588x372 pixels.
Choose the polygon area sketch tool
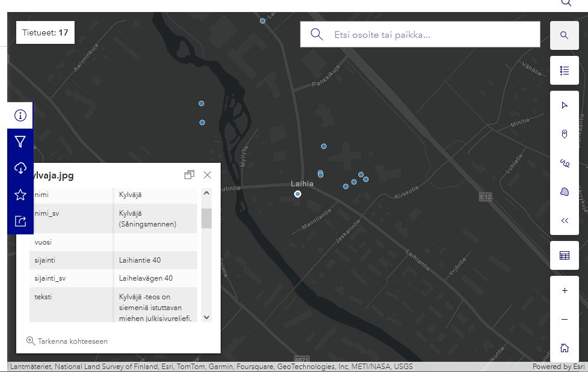click(564, 192)
